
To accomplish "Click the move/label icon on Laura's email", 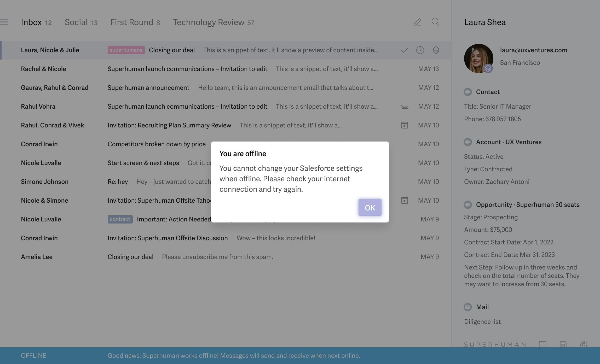I will pos(436,50).
